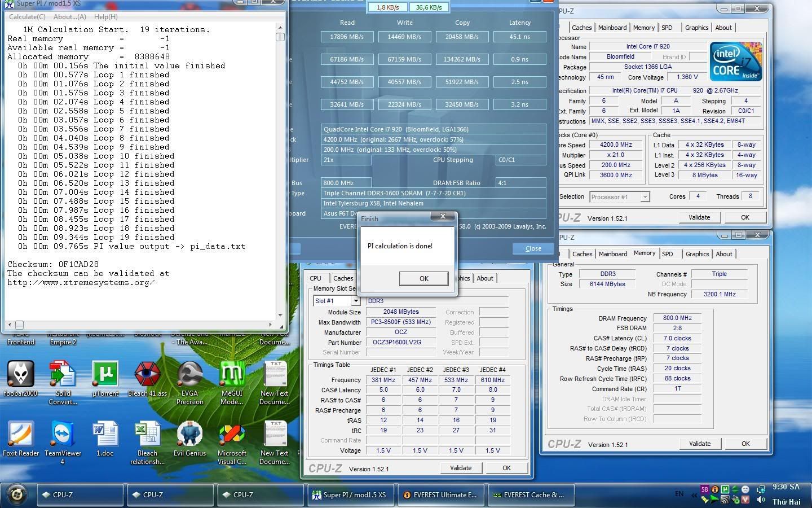Open About tab in Memory CPU-Z window

pyautogui.click(x=724, y=254)
